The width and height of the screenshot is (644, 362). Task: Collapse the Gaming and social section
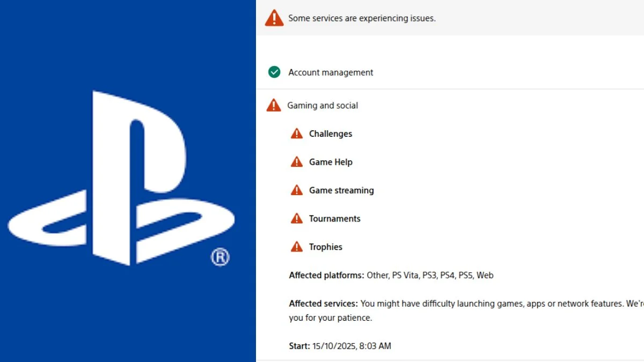(x=323, y=105)
